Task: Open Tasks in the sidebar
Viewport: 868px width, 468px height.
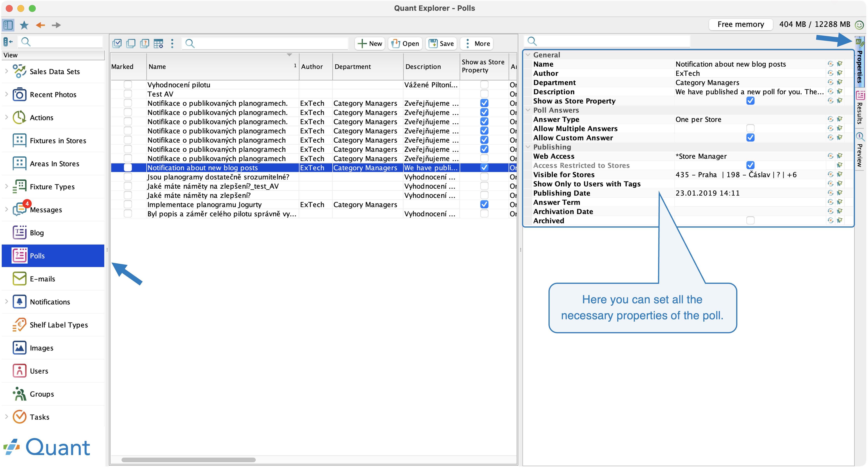Action: click(x=53, y=417)
